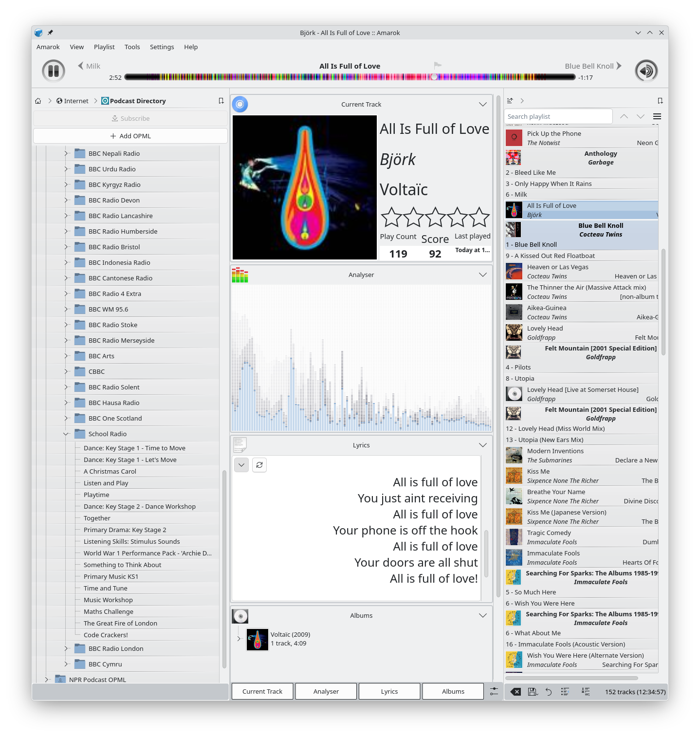Click the Analyser applet equalizer icon

tap(240, 275)
